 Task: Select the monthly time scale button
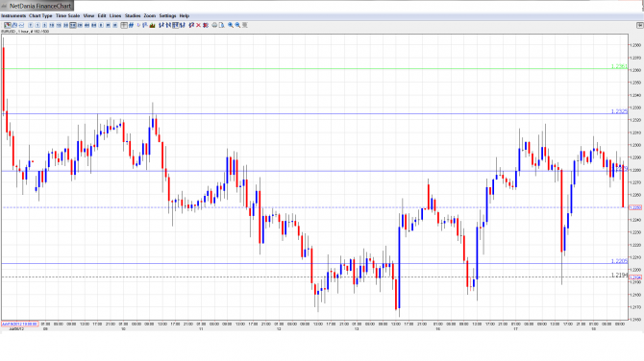(x=114, y=25)
